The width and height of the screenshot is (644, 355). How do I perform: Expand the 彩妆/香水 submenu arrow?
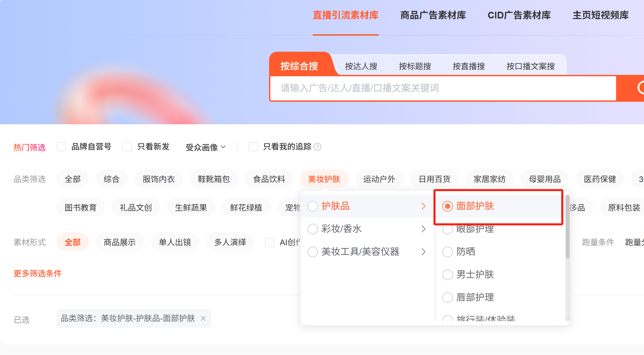[423, 229]
